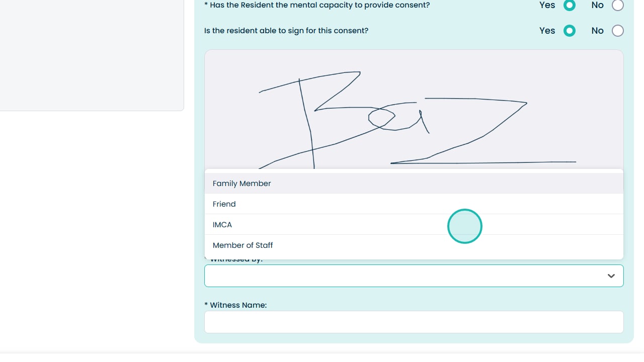
Task: Choose IMCA from the witness options
Action: (222, 225)
